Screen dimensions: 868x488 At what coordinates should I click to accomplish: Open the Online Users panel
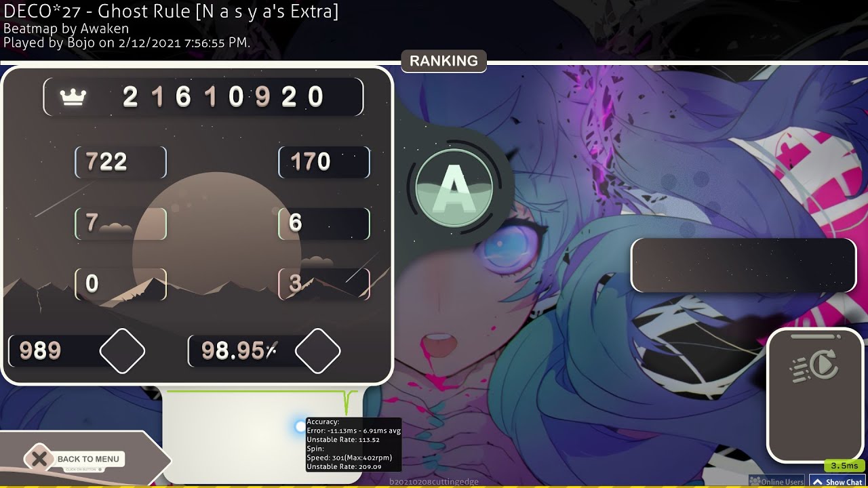776,482
